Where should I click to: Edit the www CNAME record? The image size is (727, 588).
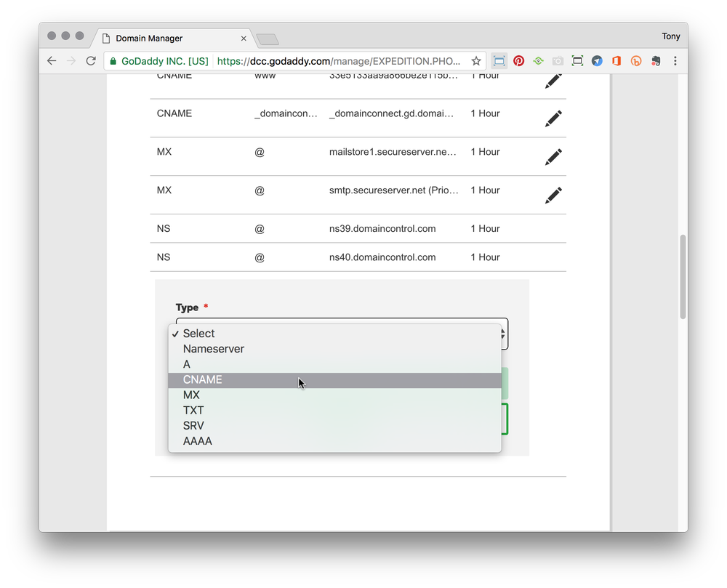[x=553, y=81]
